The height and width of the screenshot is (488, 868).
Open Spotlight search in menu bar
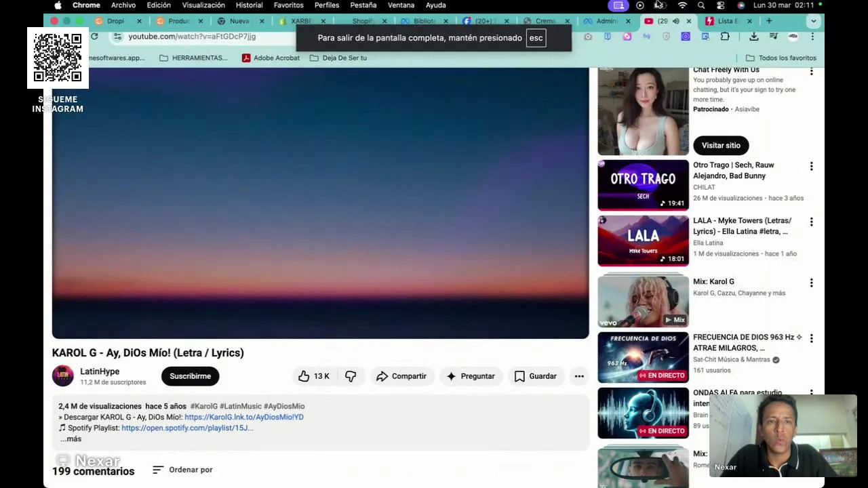(x=701, y=5)
